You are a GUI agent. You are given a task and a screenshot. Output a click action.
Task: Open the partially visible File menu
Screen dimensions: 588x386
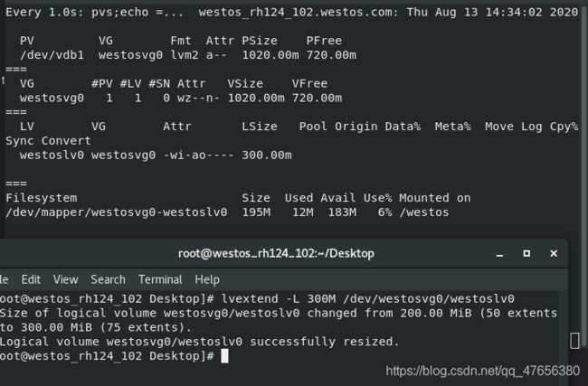point(5,279)
